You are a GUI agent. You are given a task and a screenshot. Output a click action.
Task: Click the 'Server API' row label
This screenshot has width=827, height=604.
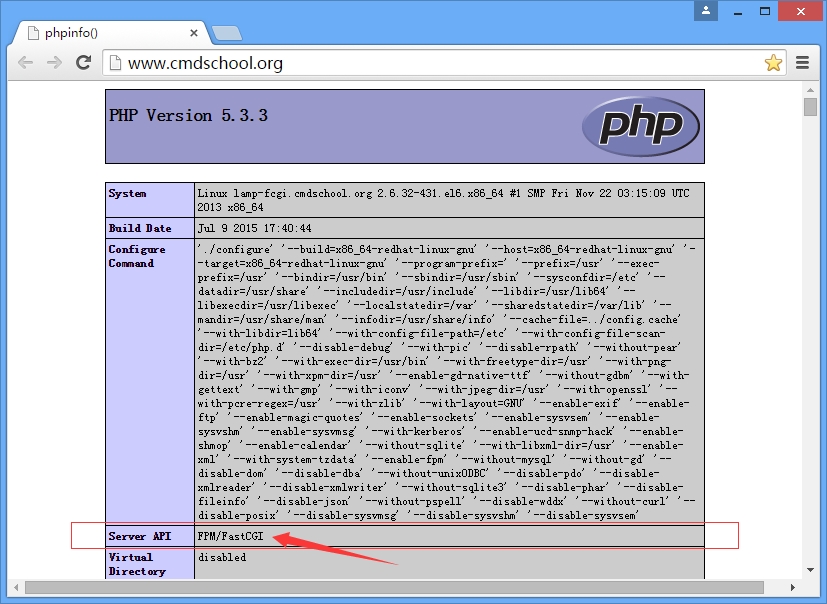tap(140, 536)
